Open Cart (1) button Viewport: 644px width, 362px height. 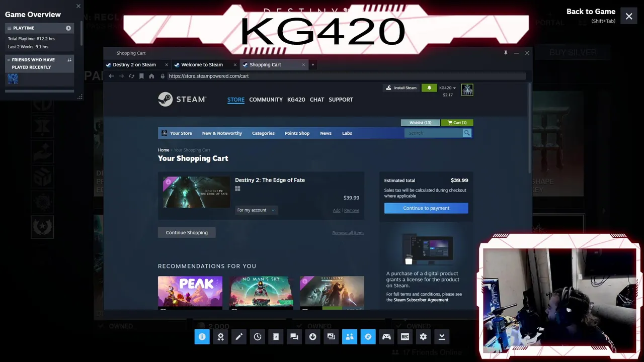point(457,123)
